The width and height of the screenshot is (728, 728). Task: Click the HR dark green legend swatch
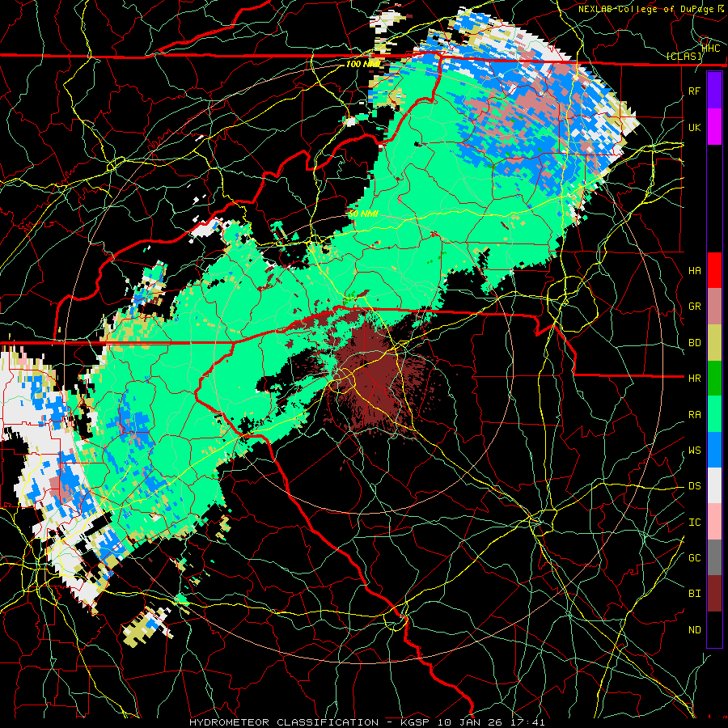(714, 379)
